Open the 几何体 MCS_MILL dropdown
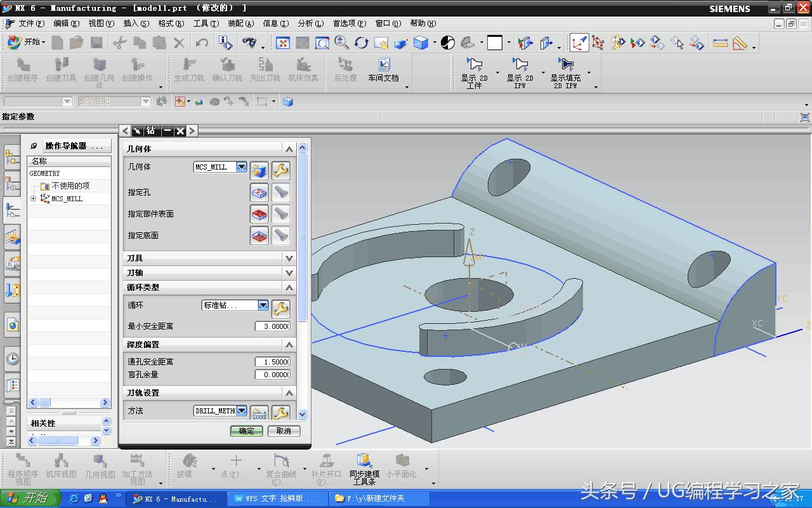This screenshot has width=812, height=508. pos(241,167)
